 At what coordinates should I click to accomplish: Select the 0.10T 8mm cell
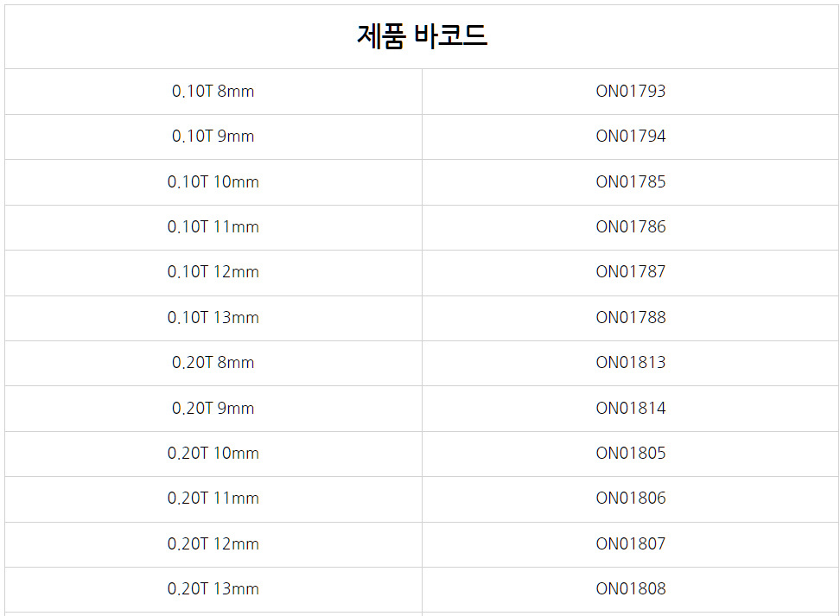[213, 91]
